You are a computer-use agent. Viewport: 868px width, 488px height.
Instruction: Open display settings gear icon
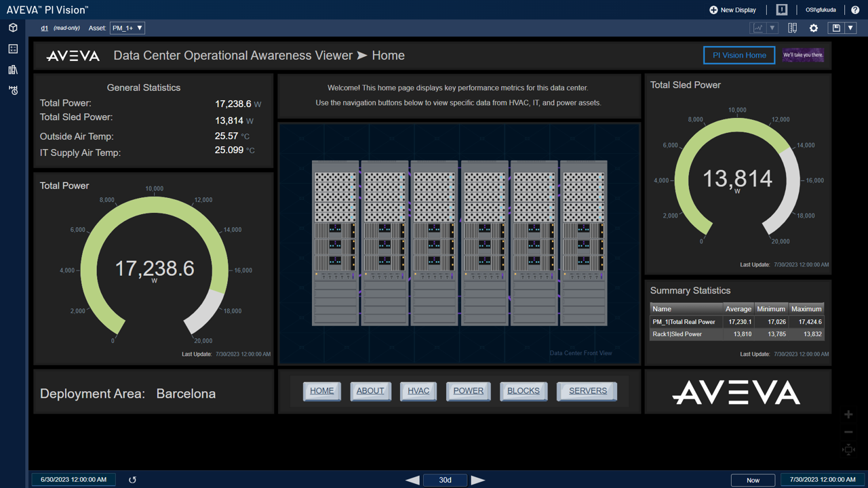click(x=814, y=28)
